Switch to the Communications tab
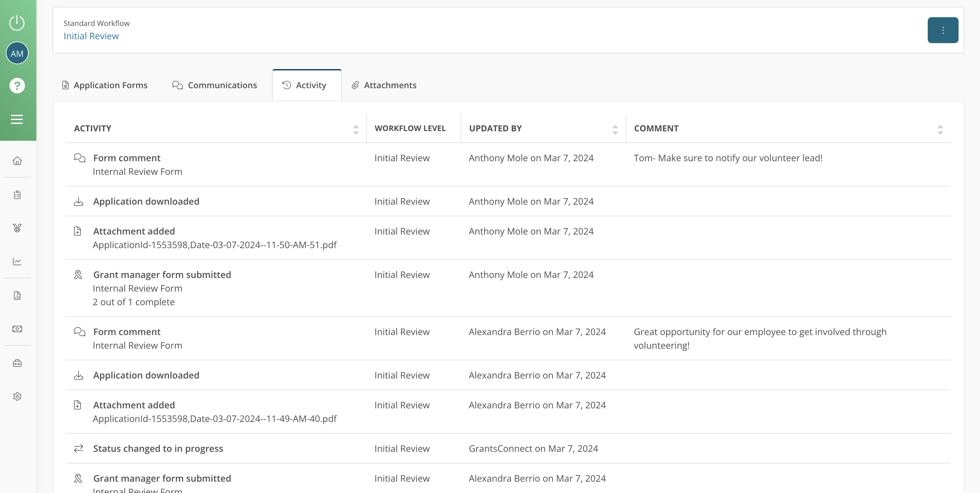 [215, 85]
